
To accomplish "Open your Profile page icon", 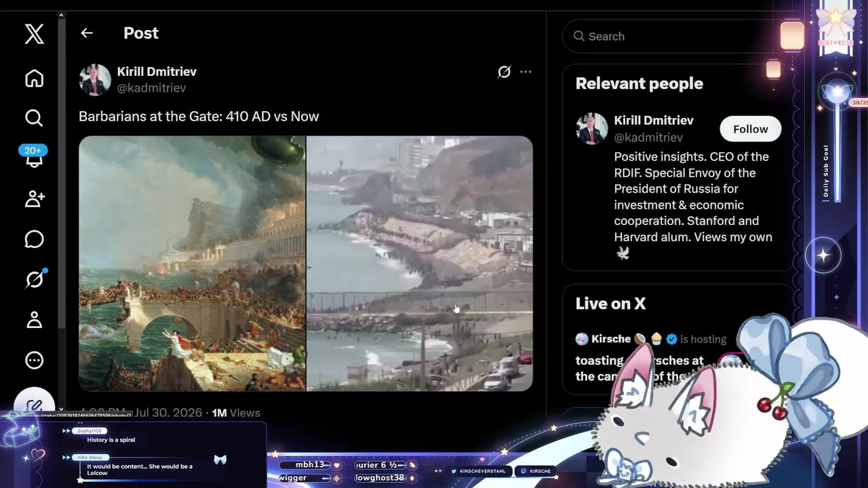I will pyautogui.click(x=34, y=319).
